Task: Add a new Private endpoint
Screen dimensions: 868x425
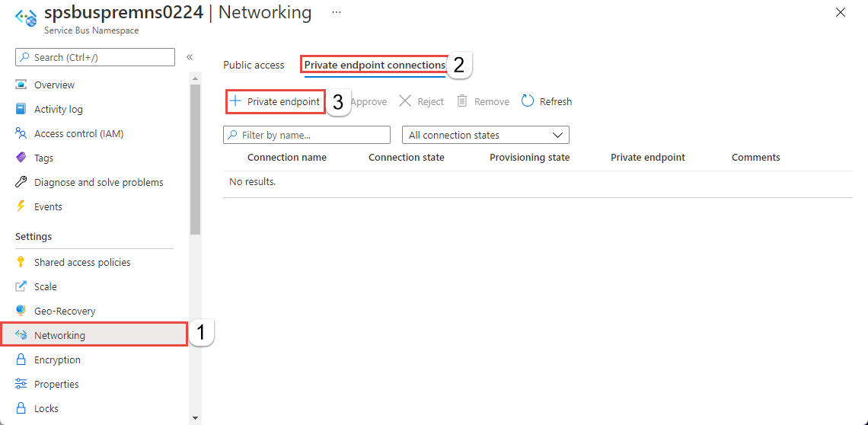Action: tap(275, 101)
